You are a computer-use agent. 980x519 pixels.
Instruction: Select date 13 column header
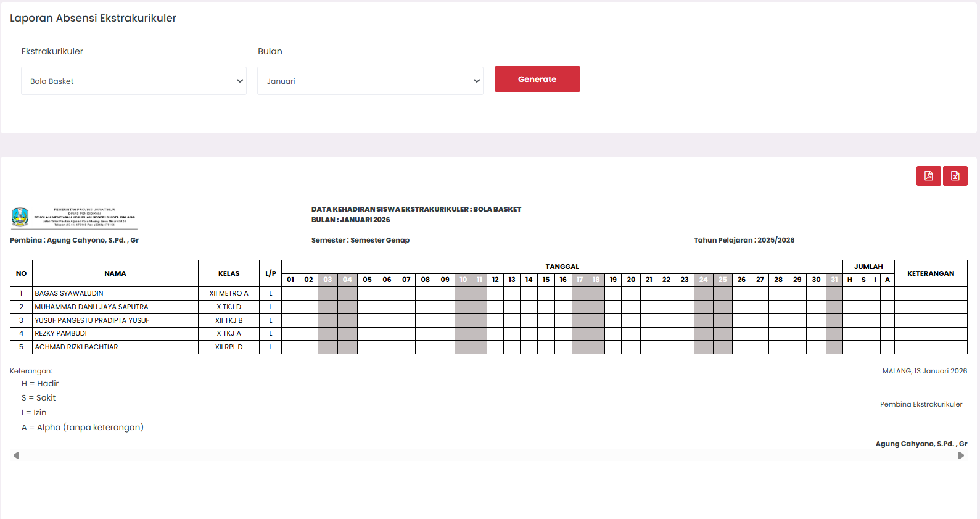tap(512, 280)
